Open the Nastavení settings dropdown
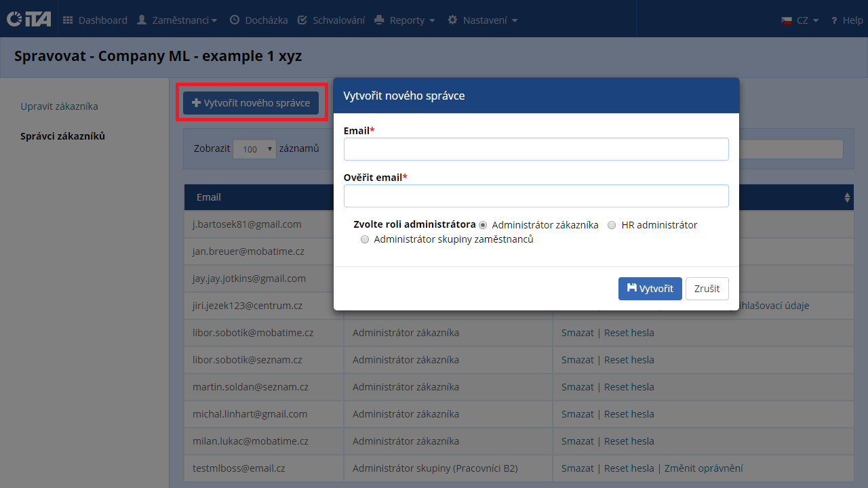Image resolution: width=868 pixels, height=488 pixels. pyautogui.click(x=483, y=20)
